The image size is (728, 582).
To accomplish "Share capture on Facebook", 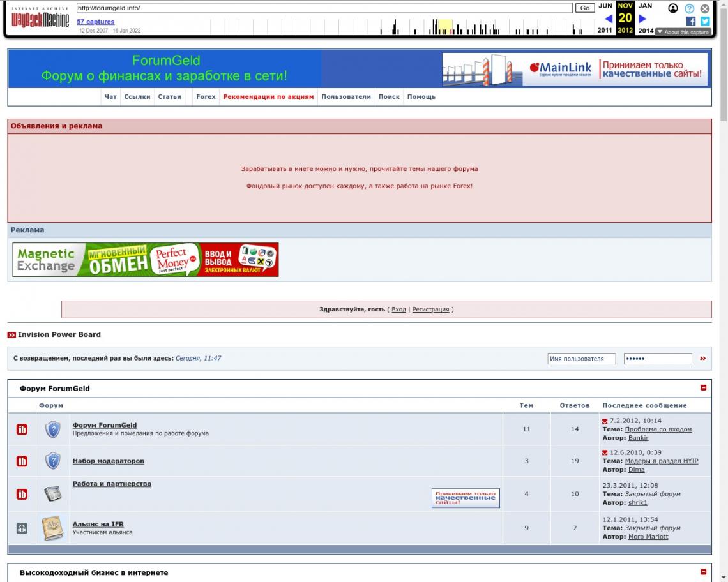I will click(691, 21).
